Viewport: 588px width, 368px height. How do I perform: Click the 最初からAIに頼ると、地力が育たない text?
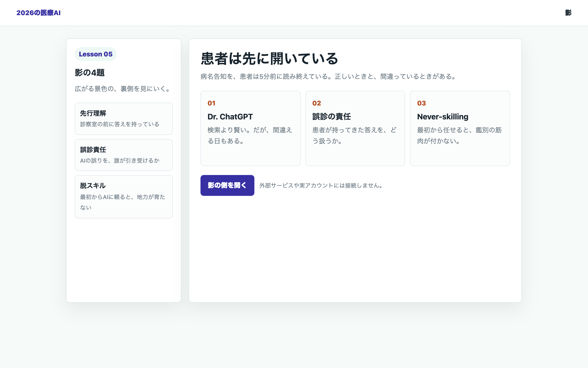pyautogui.click(x=123, y=202)
